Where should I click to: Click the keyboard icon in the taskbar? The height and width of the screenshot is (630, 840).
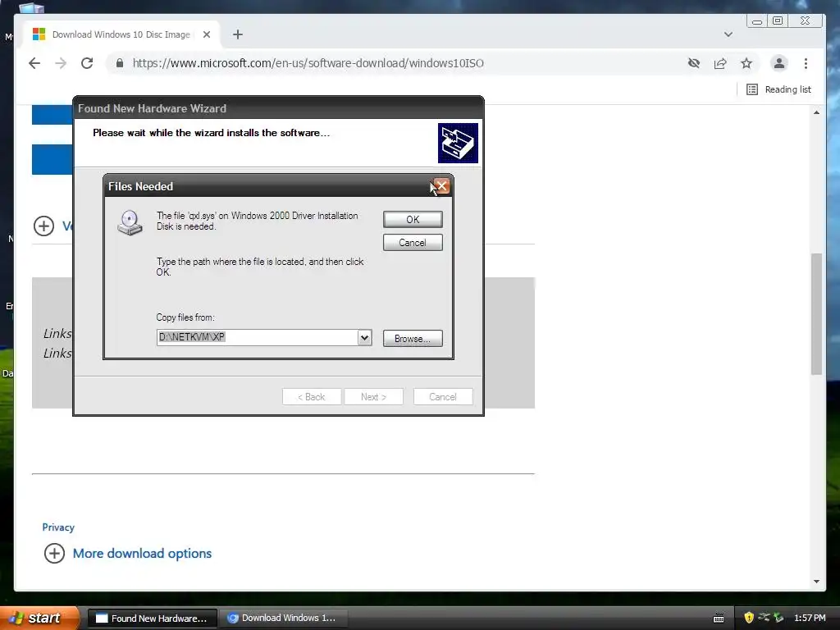[719, 619]
